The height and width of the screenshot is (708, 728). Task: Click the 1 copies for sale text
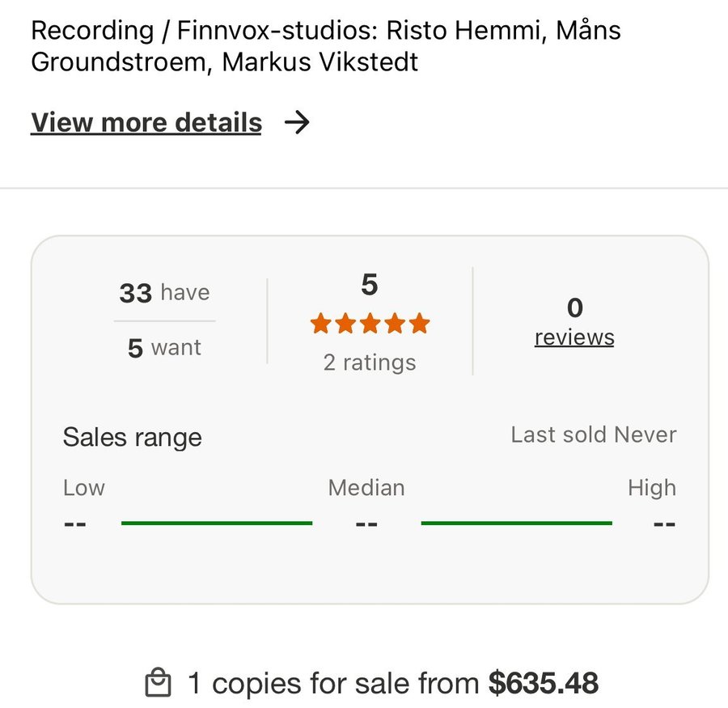click(333, 684)
